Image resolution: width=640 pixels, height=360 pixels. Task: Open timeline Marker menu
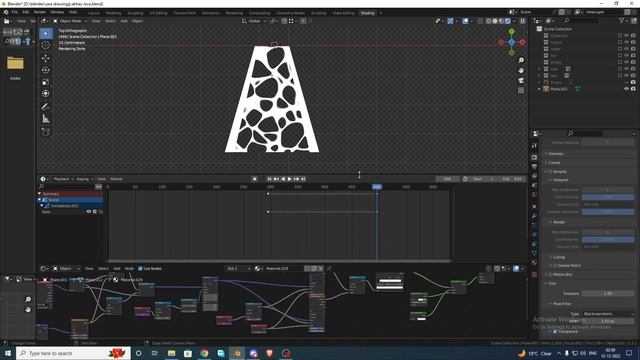click(x=116, y=179)
